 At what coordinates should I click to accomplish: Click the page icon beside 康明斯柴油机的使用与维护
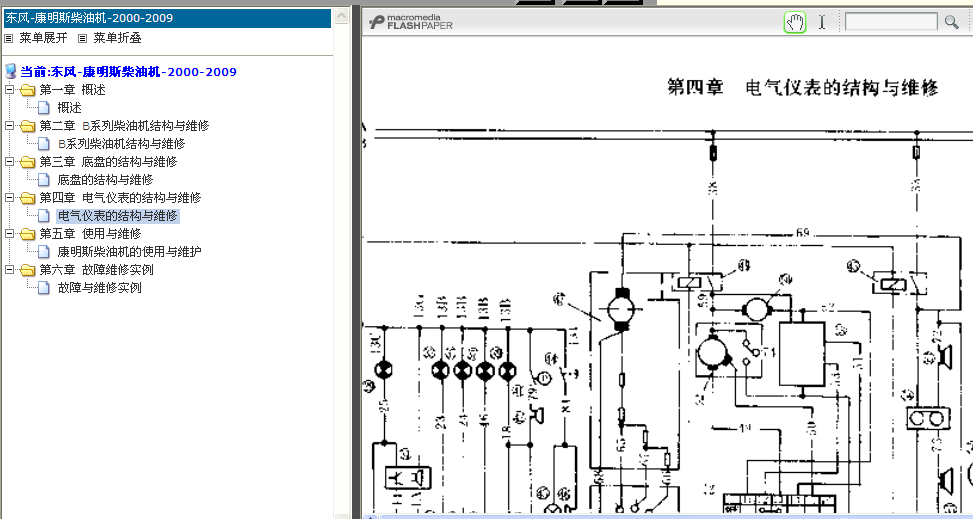click(43, 252)
